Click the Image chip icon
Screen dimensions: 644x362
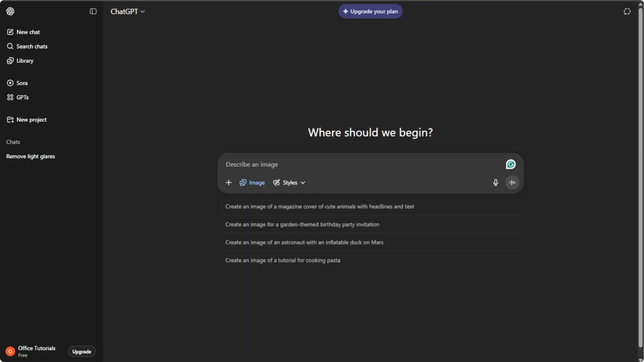coord(243,183)
